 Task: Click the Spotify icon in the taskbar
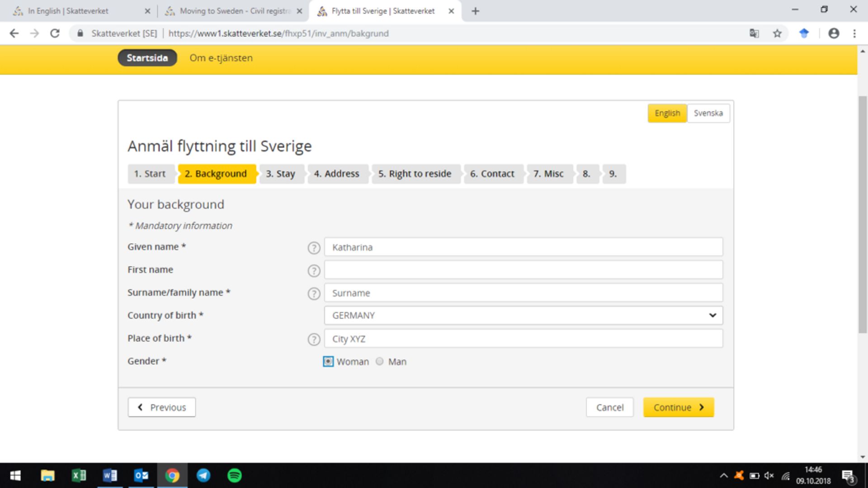(234, 475)
